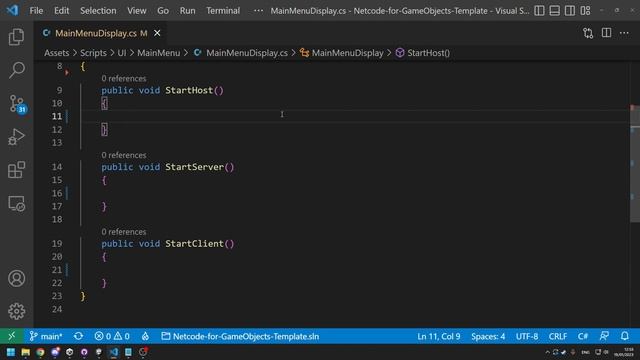Click the VS Code logo icon
The image size is (640, 360).
click(12, 10)
